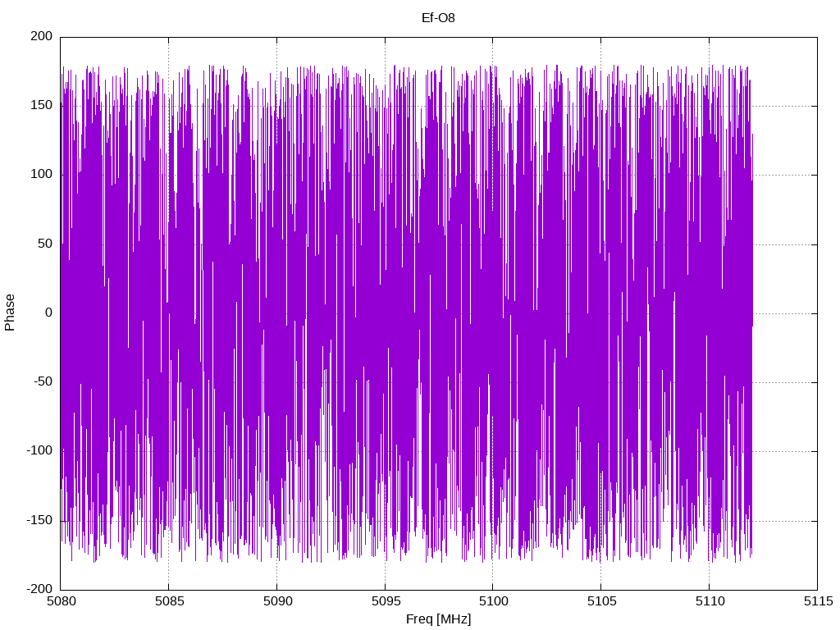Click the -100 y-axis tick label

coord(39,451)
